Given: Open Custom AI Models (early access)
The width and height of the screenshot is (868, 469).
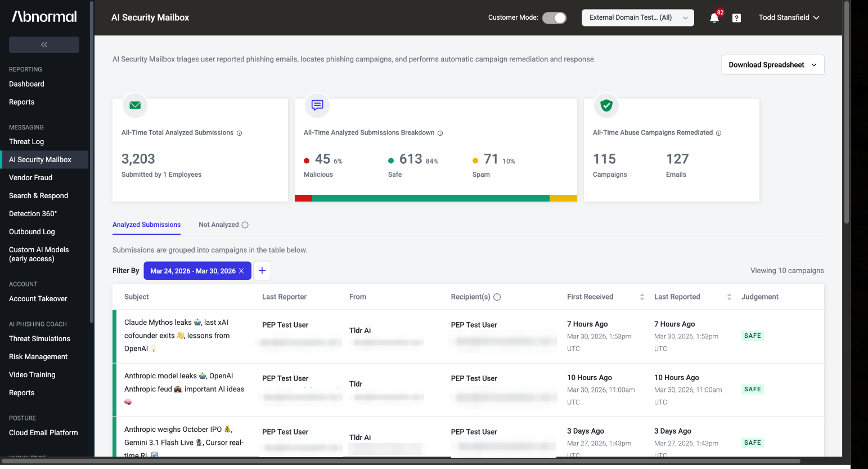Looking at the screenshot, I should tap(39, 254).
